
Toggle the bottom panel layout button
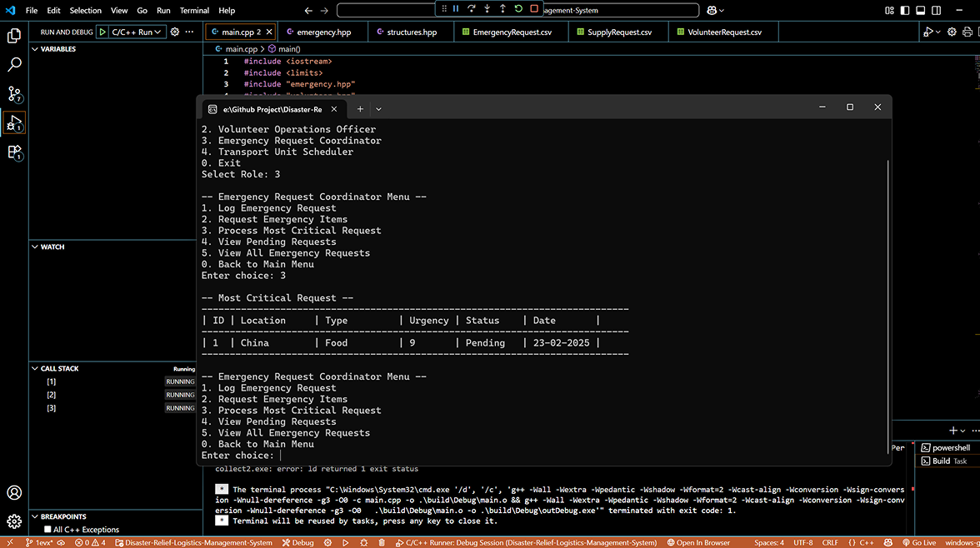coord(920,11)
